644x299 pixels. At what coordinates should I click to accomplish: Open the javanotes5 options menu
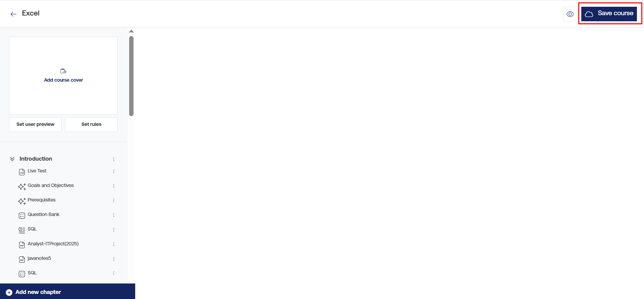point(114,259)
